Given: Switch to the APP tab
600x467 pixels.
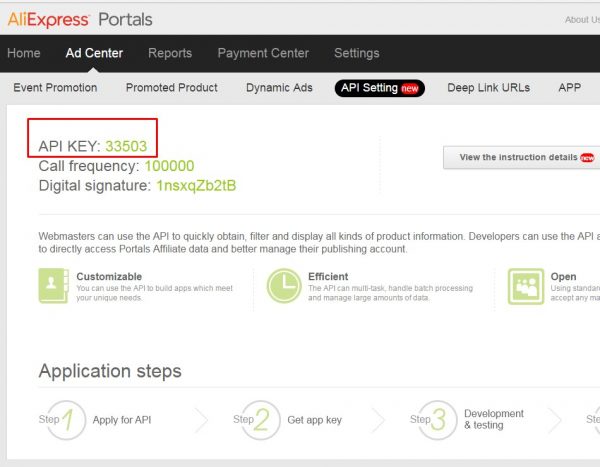Looking at the screenshot, I should (x=569, y=88).
